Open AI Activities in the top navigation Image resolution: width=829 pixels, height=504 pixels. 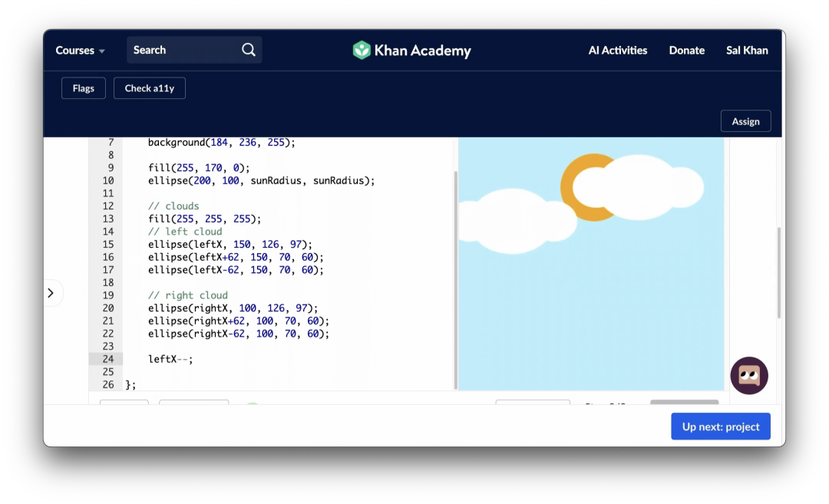[617, 50]
